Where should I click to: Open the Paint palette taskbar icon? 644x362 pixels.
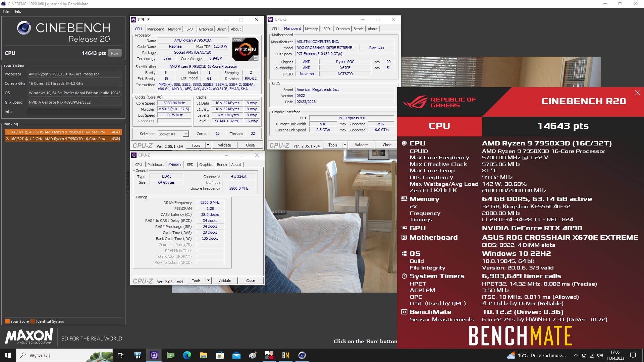253,355
